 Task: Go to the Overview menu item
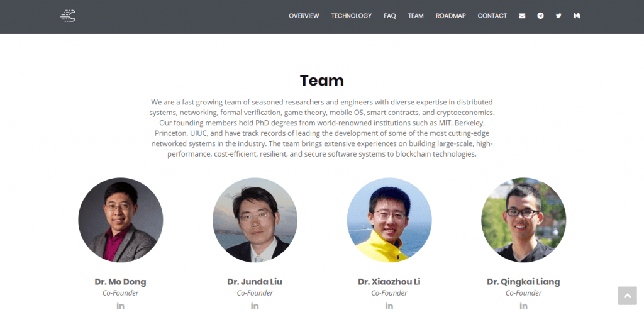(x=304, y=16)
